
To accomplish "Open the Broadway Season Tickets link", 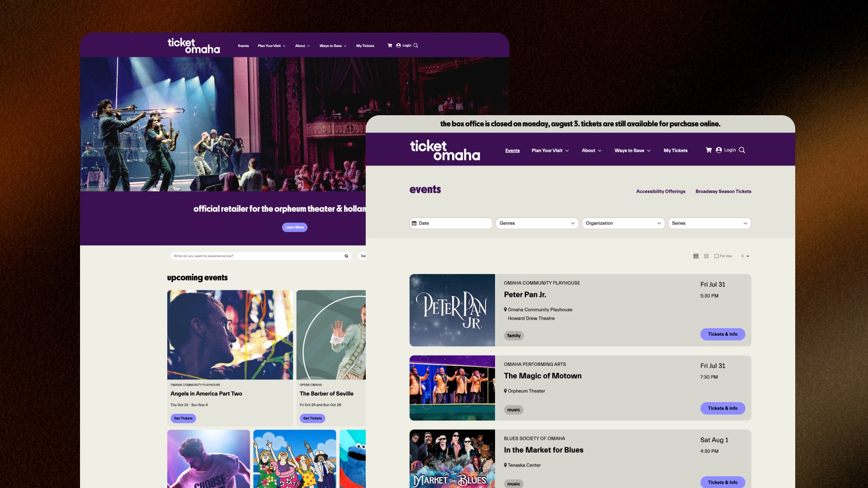I will [x=723, y=192].
